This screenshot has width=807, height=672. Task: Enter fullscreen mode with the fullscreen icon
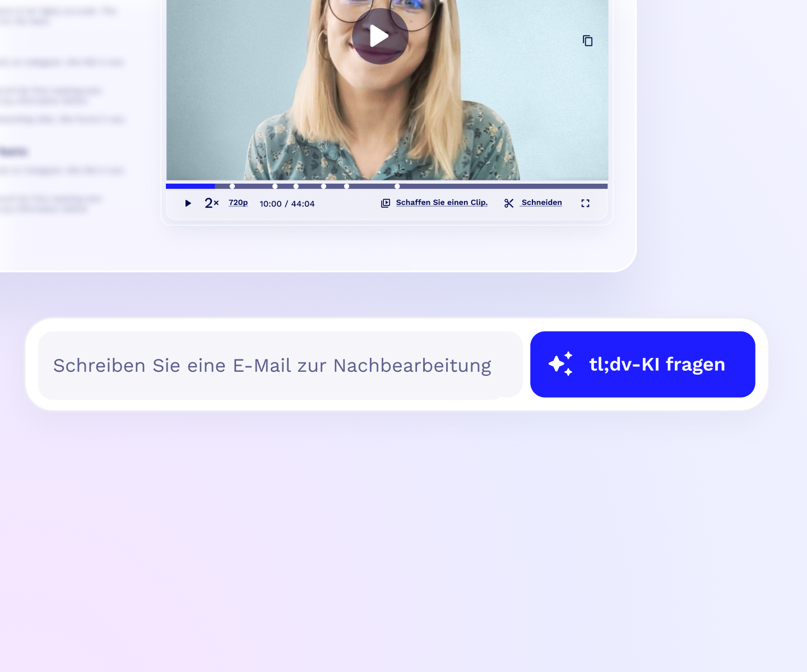point(585,203)
